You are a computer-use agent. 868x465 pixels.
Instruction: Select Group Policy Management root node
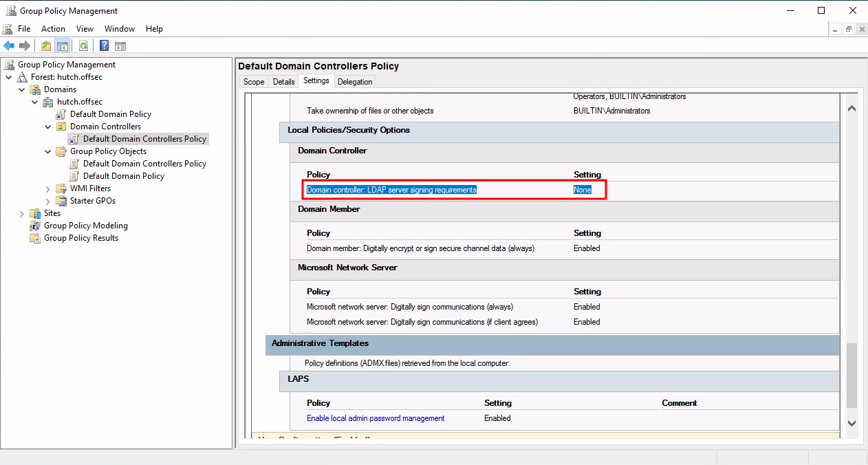(67, 65)
